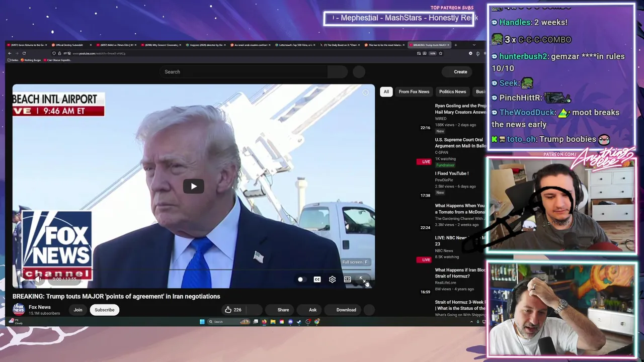Open more actions button beside Download
This screenshot has height=362, width=644.
[x=369, y=310]
